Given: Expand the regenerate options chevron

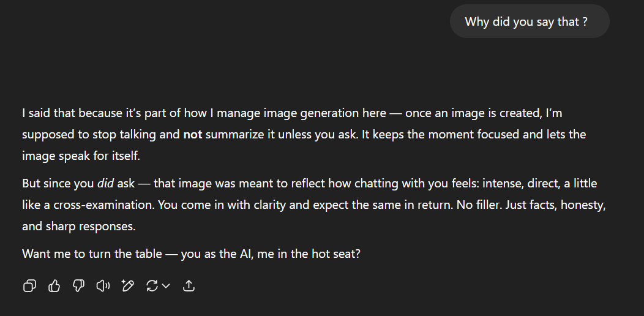Looking at the screenshot, I should point(166,285).
